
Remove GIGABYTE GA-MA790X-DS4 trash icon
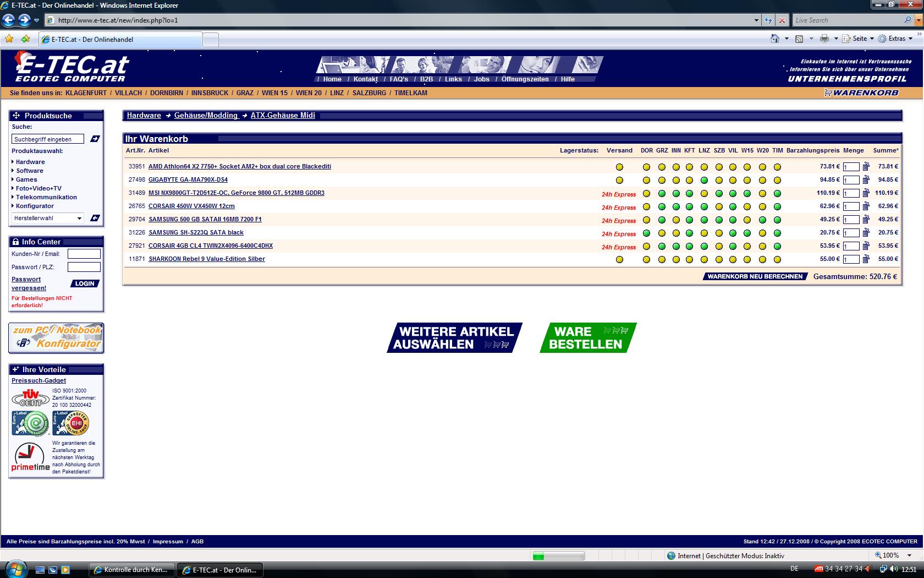pos(866,179)
